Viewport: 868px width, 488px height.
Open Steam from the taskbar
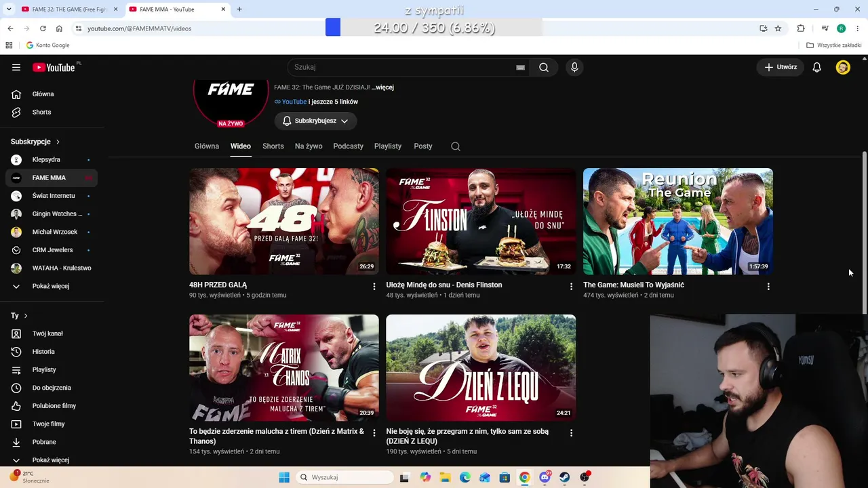click(564, 477)
